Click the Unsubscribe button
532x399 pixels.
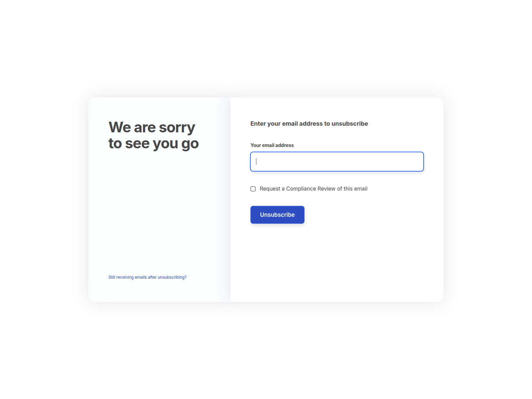[x=277, y=215]
